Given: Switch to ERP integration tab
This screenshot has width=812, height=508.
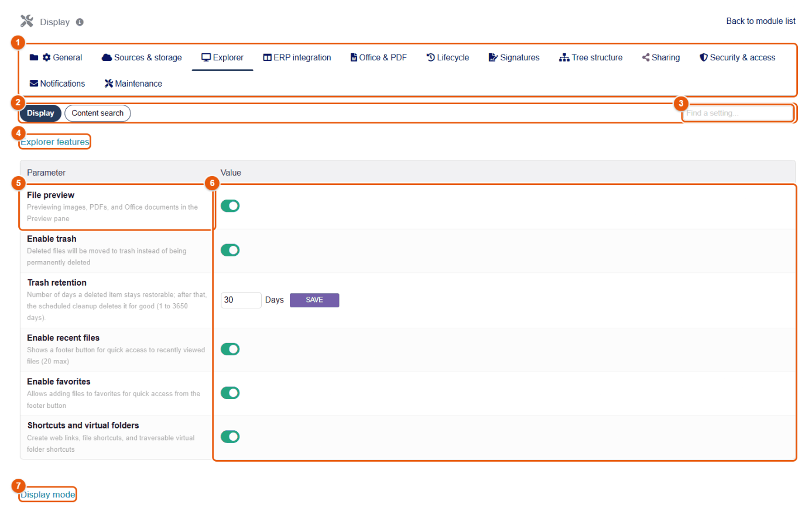Looking at the screenshot, I should 297,57.
